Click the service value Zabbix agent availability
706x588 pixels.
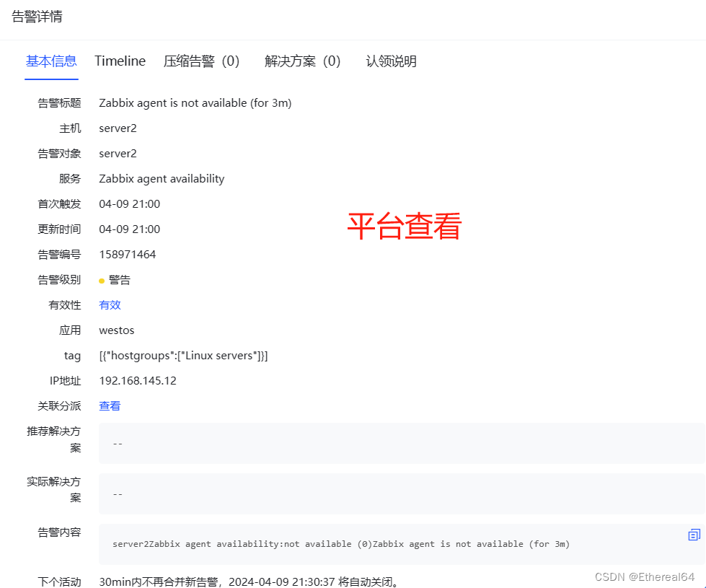pos(162,179)
